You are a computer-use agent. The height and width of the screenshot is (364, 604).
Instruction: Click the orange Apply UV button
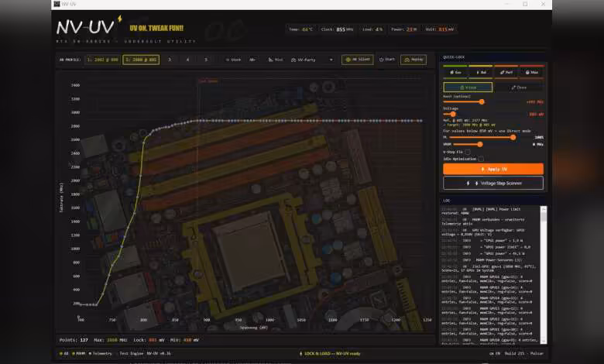(493, 169)
